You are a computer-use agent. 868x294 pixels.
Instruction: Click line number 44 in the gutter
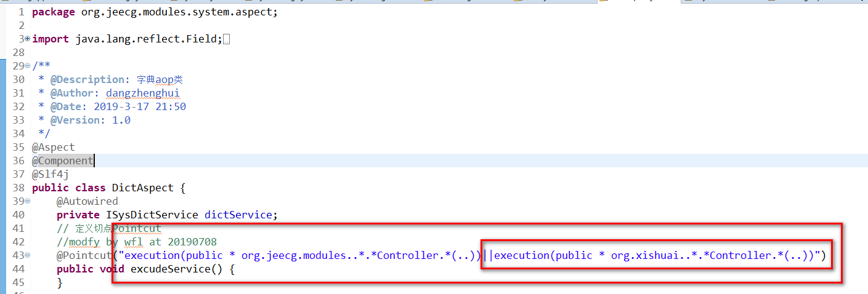pyautogui.click(x=18, y=269)
